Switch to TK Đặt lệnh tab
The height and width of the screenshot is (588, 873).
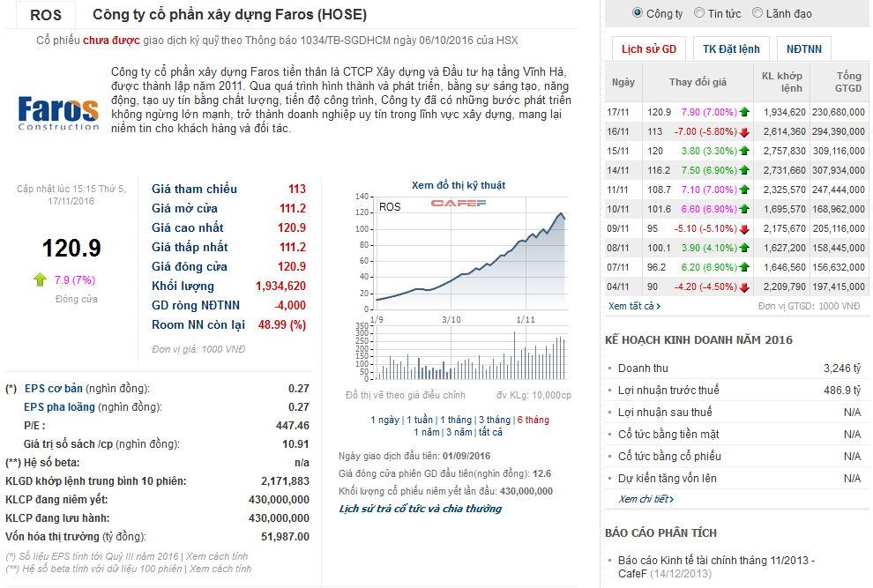(731, 49)
